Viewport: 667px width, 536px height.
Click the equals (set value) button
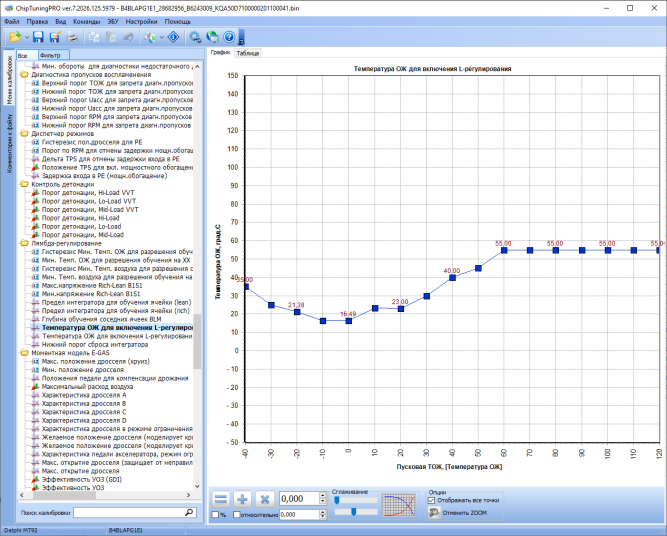click(x=221, y=499)
